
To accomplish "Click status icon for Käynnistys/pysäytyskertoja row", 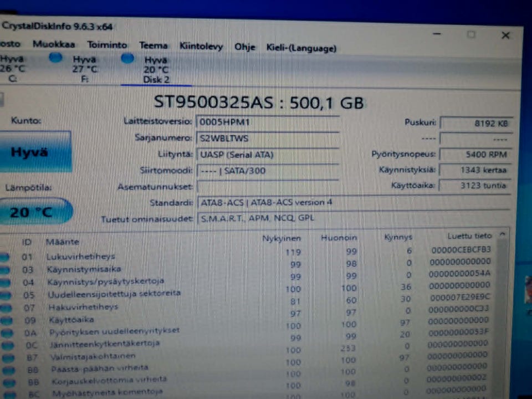I will click(6, 283).
